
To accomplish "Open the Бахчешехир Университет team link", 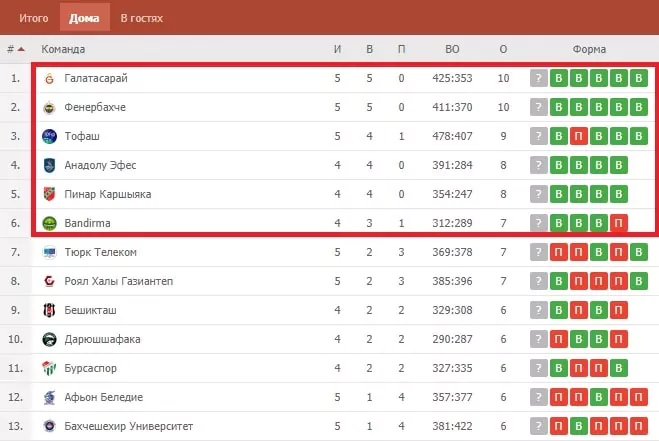I will click(129, 426).
